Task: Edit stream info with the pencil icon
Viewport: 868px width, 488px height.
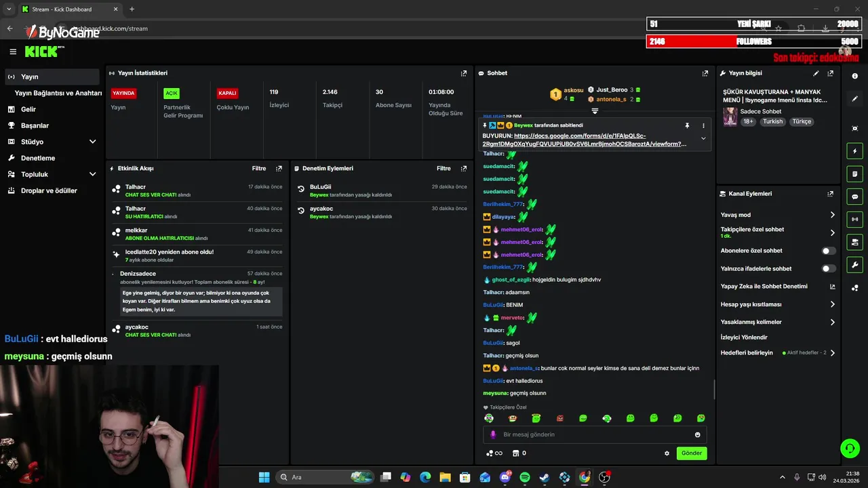Action: (816, 73)
